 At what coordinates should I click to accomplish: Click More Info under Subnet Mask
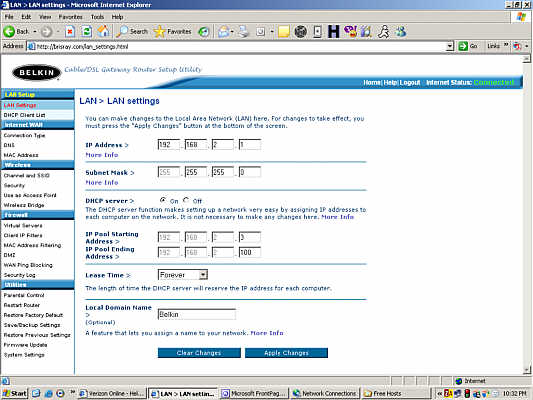click(102, 182)
